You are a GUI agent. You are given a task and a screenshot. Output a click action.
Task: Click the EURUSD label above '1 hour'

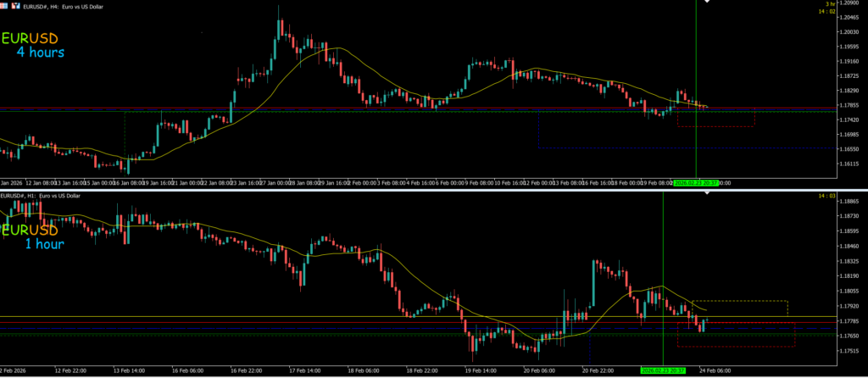click(30, 230)
